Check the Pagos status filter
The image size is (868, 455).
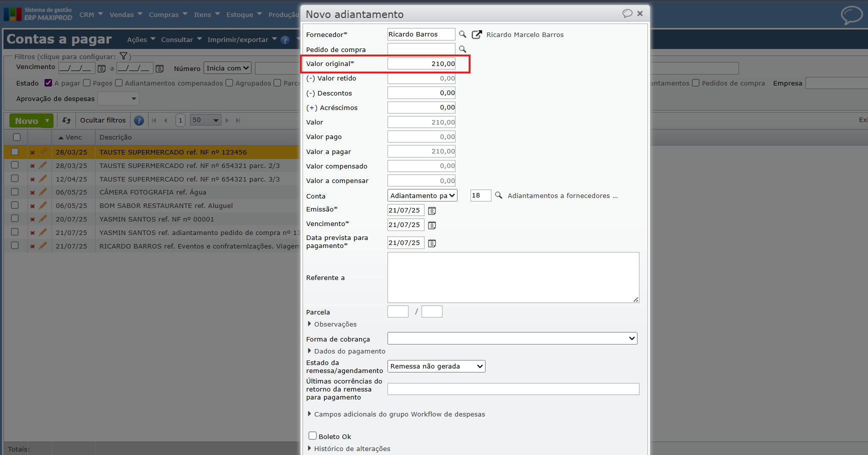pyautogui.click(x=87, y=83)
